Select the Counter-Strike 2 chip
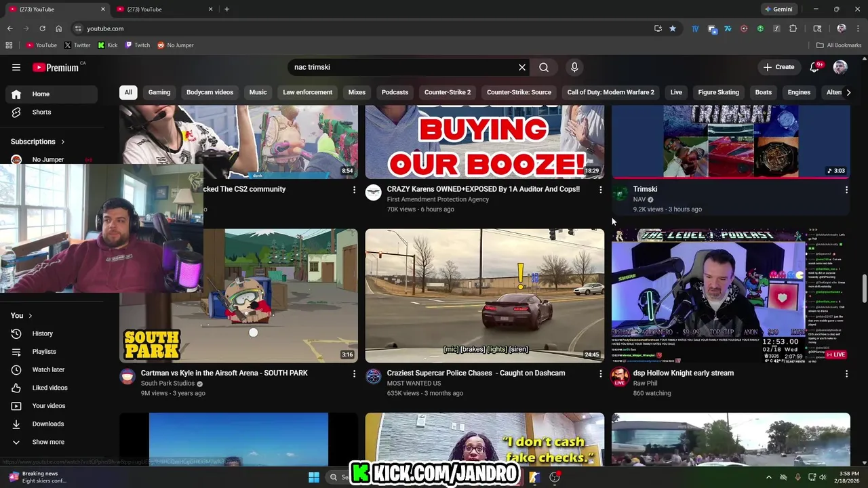Image resolution: width=868 pixels, height=488 pixels. pyautogui.click(x=448, y=92)
